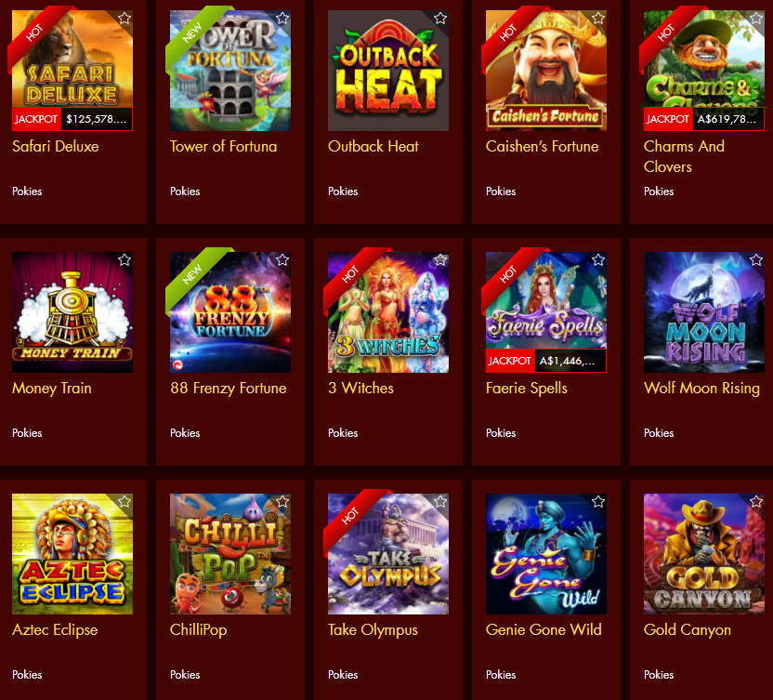Favorite Safari Deluxe with its star icon
The height and width of the screenshot is (700, 773).
[124, 19]
